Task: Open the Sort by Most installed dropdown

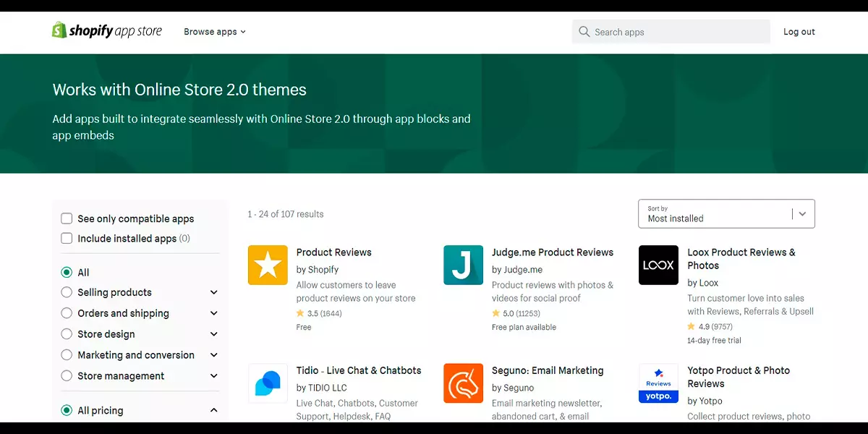Action: 726,214
